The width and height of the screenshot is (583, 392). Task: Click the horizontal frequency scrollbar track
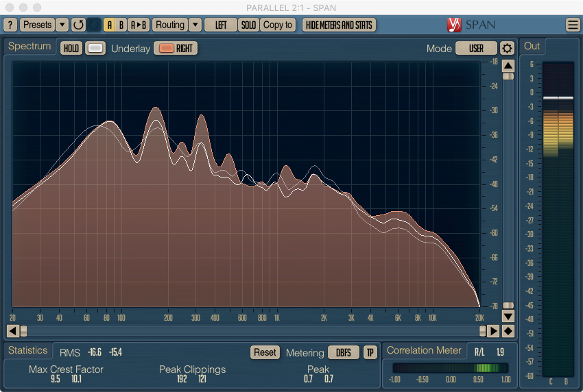pos(253,331)
